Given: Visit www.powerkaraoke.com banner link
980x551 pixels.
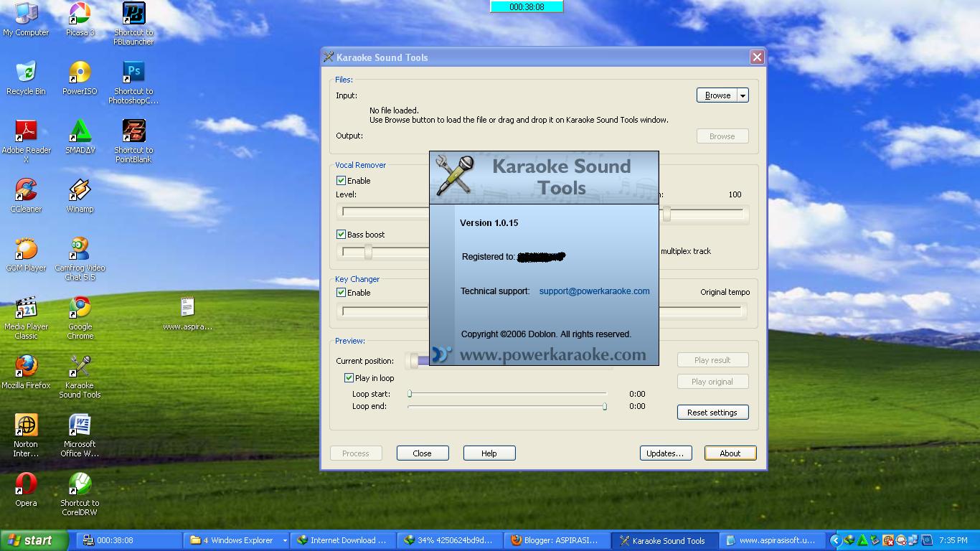Looking at the screenshot, I should 552,354.
